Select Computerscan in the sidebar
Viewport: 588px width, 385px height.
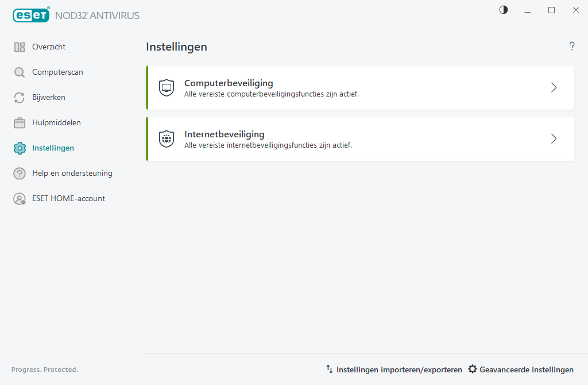click(57, 72)
